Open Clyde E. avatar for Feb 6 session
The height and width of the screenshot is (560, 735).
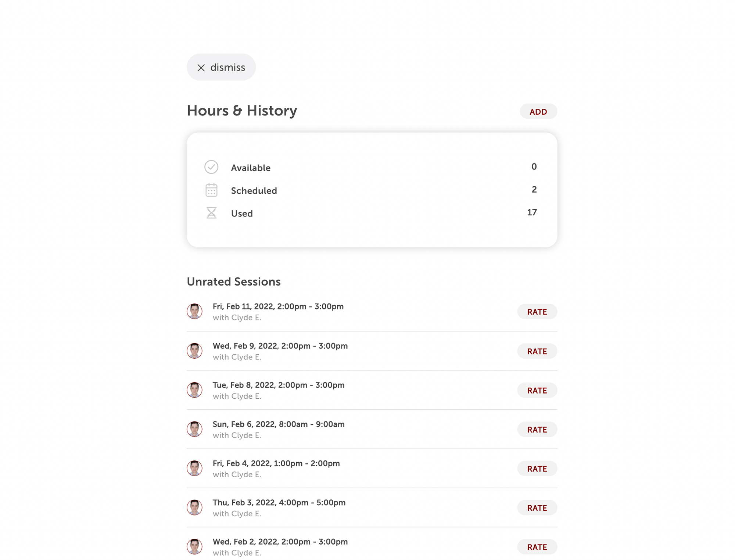pyautogui.click(x=194, y=429)
